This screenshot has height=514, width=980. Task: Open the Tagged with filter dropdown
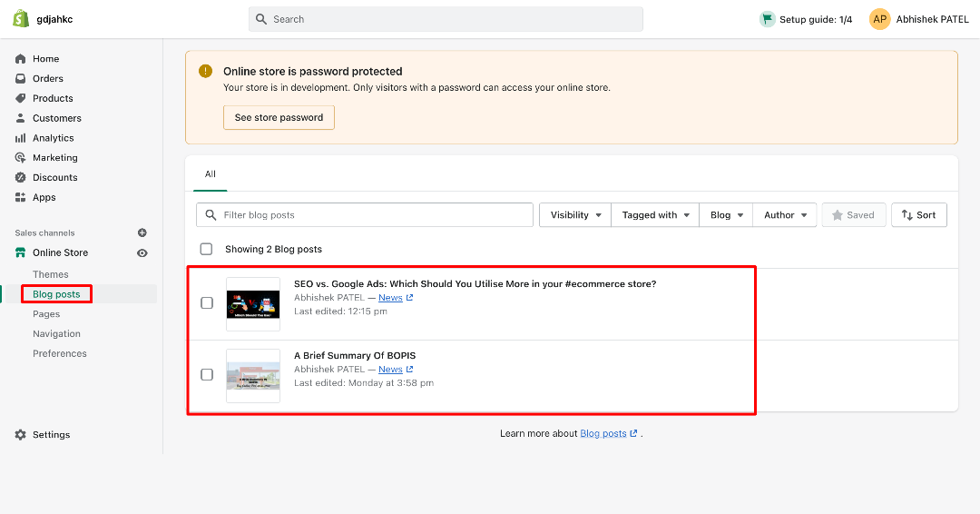655,215
